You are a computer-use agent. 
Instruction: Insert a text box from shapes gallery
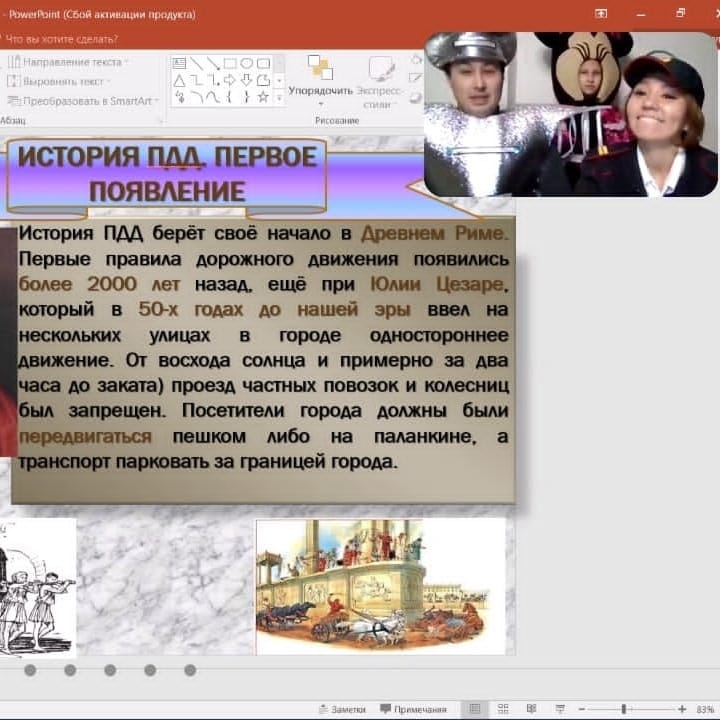click(x=180, y=63)
